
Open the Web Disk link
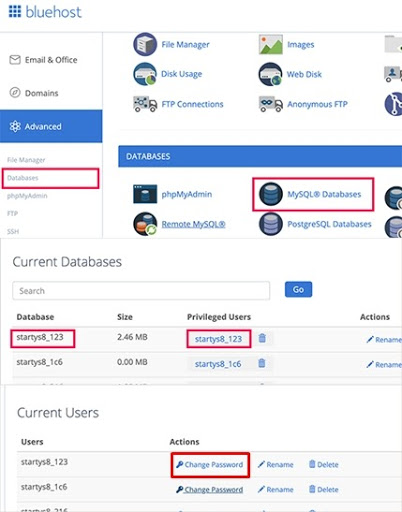(x=304, y=74)
